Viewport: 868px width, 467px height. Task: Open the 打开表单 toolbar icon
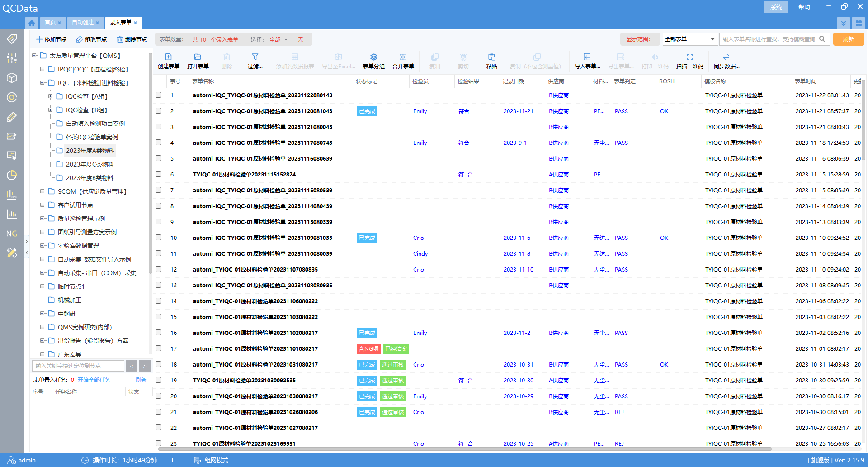click(x=198, y=57)
